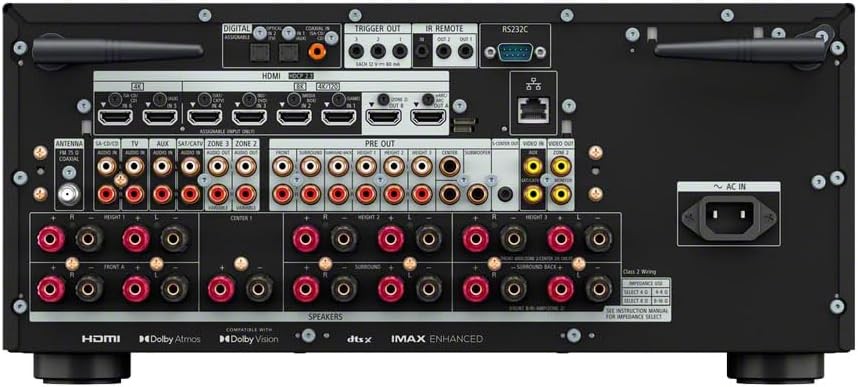Select the HDMI IN 1 GAME port

click(338, 116)
